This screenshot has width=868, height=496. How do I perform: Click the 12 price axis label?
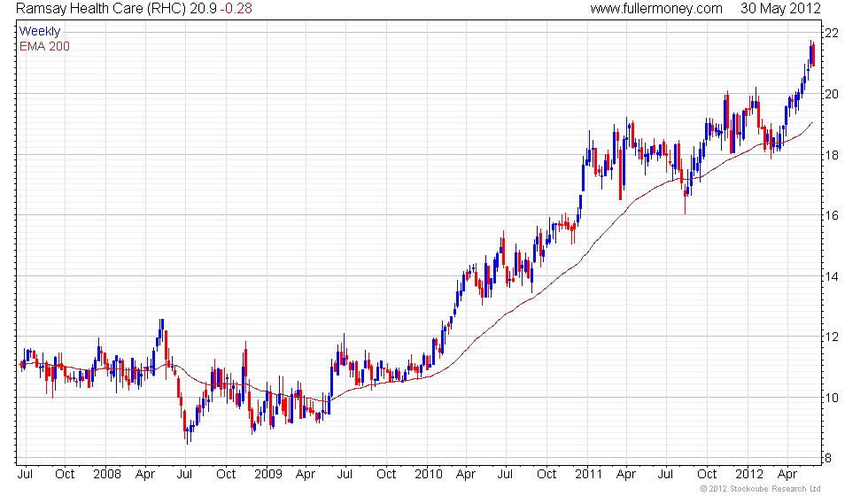pos(832,337)
